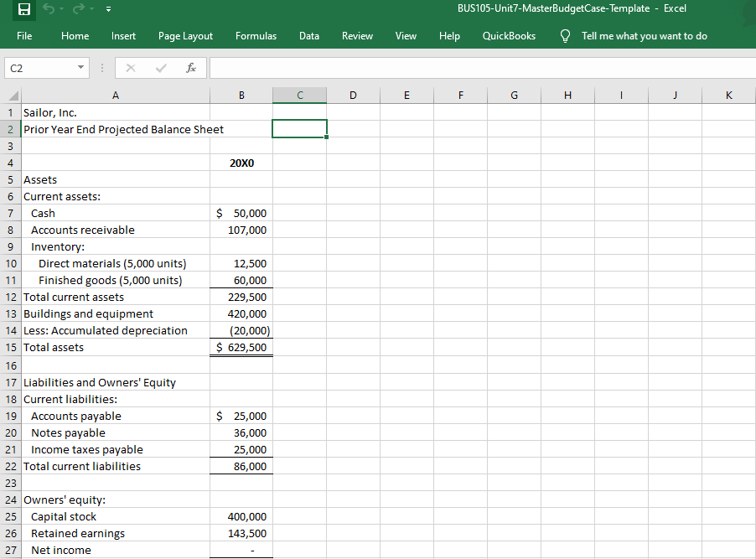The image size is (756, 559).
Task: Click the Insert Function fx icon
Action: [x=191, y=68]
